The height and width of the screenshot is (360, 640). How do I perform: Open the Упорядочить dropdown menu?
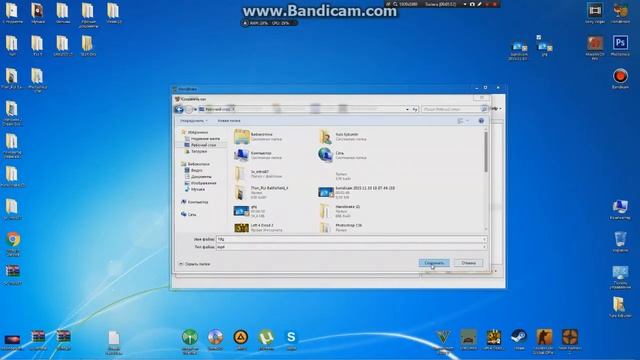click(x=194, y=121)
